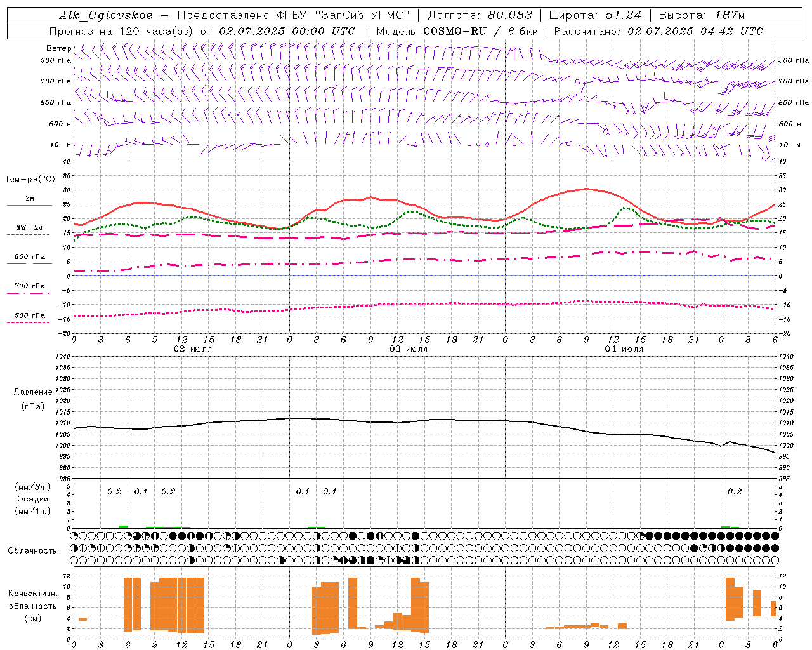
Task: Click the Облачность cloudiness row label
Action: [x=32, y=550]
